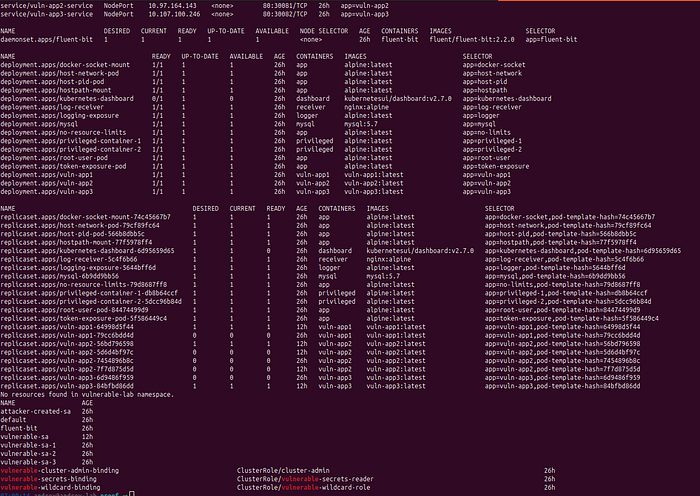
Task: Click the cluster IP 10.107.100.246
Action: click(174, 14)
